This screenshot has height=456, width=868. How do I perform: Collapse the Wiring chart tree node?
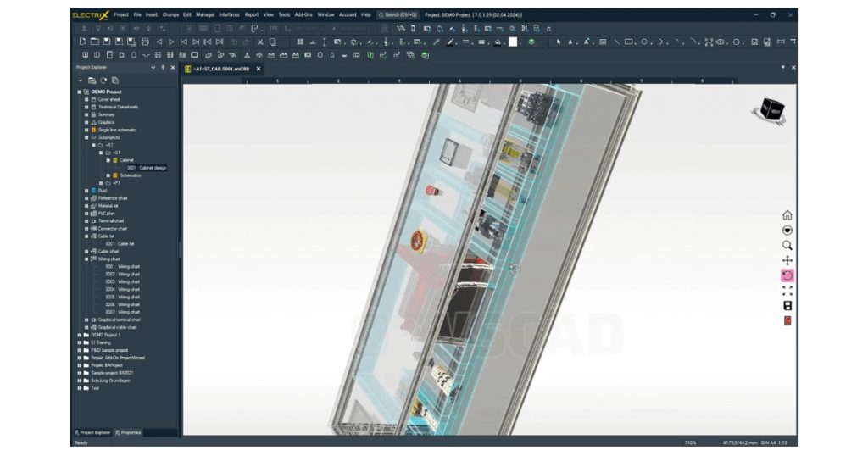click(x=86, y=259)
